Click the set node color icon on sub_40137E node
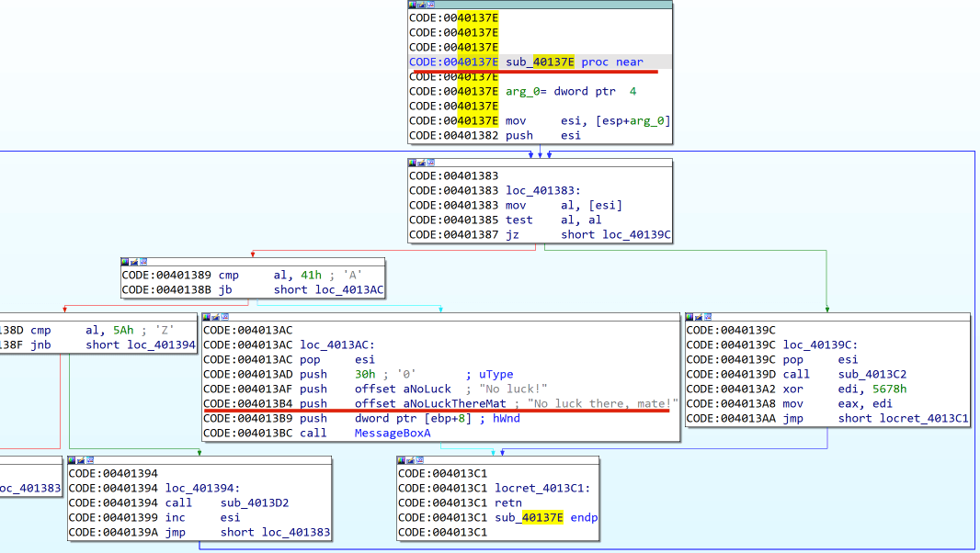The width and height of the screenshot is (980, 553). coord(412,5)
